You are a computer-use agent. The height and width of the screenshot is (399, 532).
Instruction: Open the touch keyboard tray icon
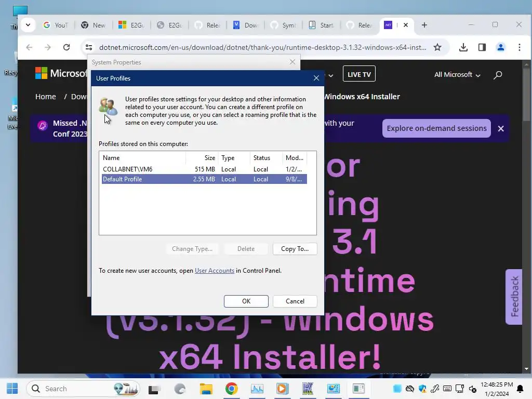point(447,389)
